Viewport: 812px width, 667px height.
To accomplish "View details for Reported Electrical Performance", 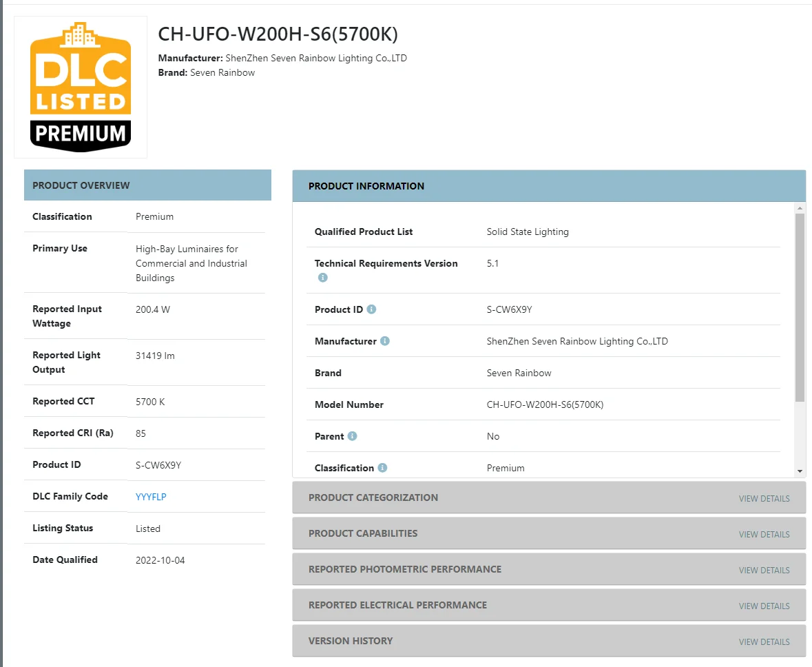I will [764, 606].
